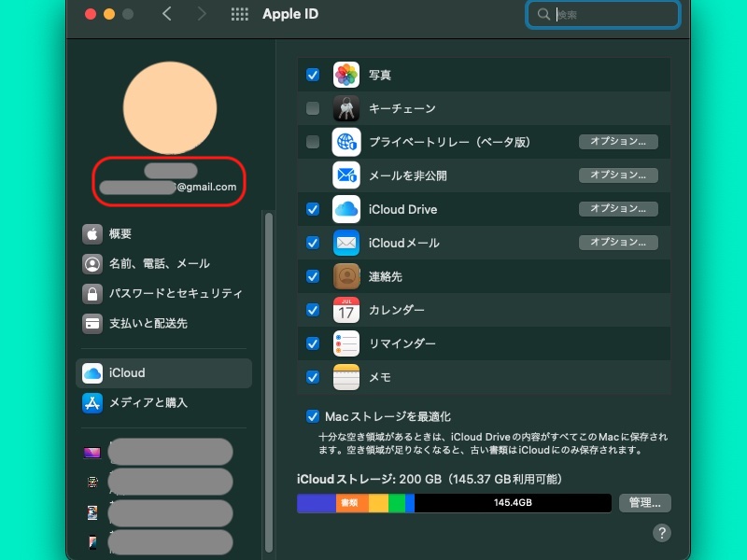Image resolution: width=747 pixels, height=560 pixels.
Task: Enable the キーチェーン checkbox
Action: [313, 108]
